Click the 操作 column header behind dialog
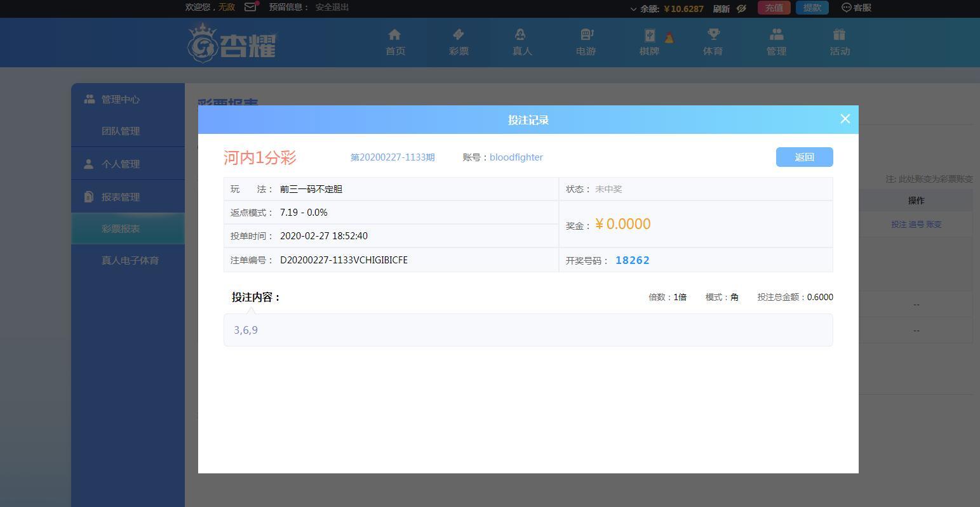This screenshot has width=980, height=507. tap(916, 201)
